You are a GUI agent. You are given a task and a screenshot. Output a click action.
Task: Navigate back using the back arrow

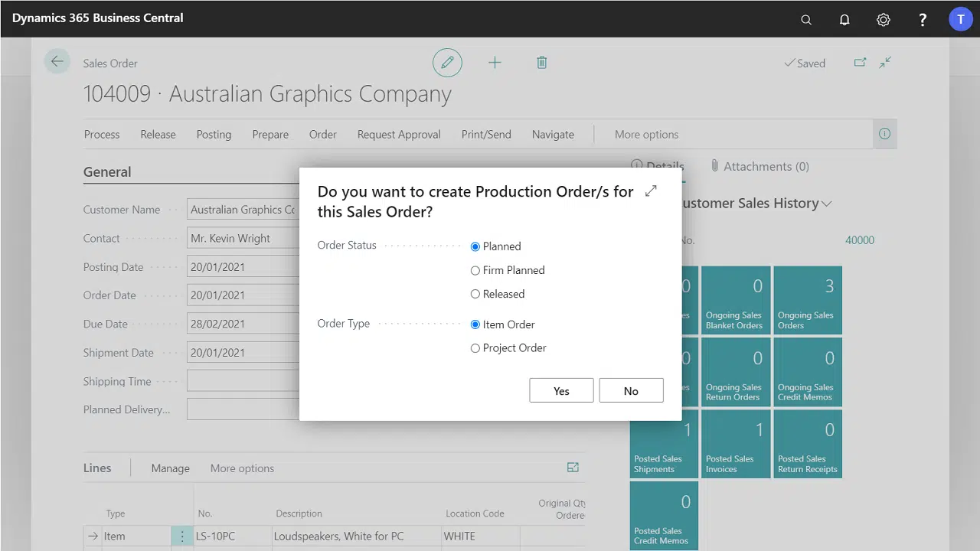coord(57,61)
